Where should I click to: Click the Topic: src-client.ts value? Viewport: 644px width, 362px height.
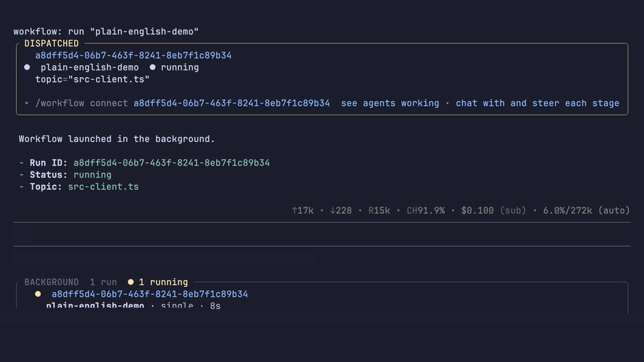pyautogui.click(x=103, y=187)
